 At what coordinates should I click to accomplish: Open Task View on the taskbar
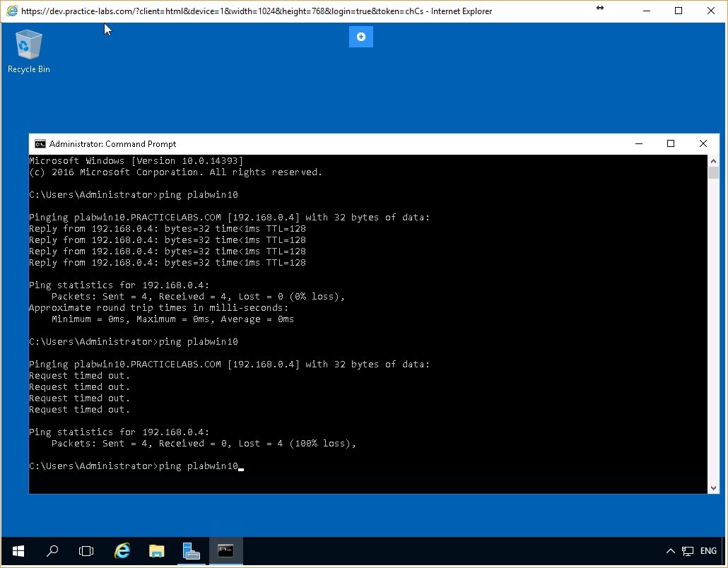click(86, 550)
